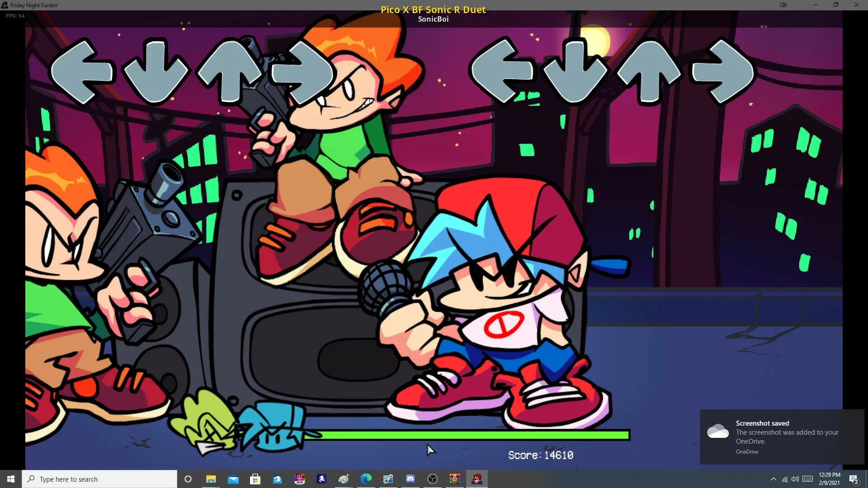The width and height of the screenshot is (868, 488).
Task: Expand hidden system tray icons
Action: click(773, 479)
